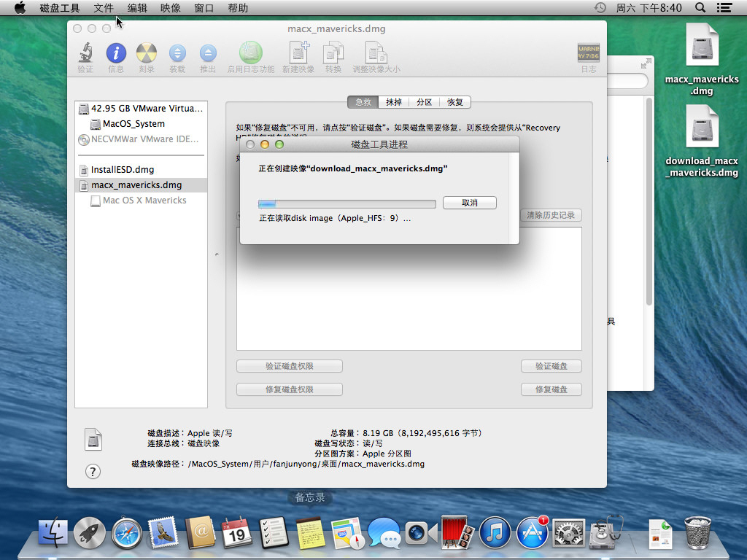Click the 清除历史记录 button
747x560 pixels.
pyautogui.click(x=551, y=215)
